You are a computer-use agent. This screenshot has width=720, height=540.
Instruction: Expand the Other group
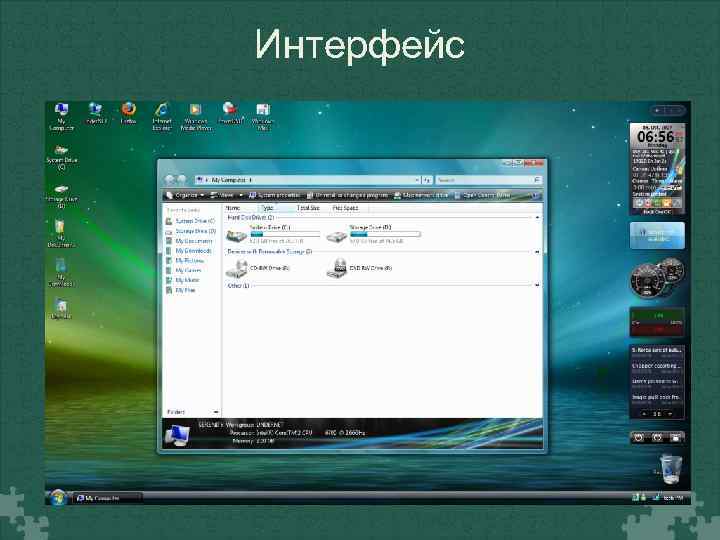[x=537, y=285]
